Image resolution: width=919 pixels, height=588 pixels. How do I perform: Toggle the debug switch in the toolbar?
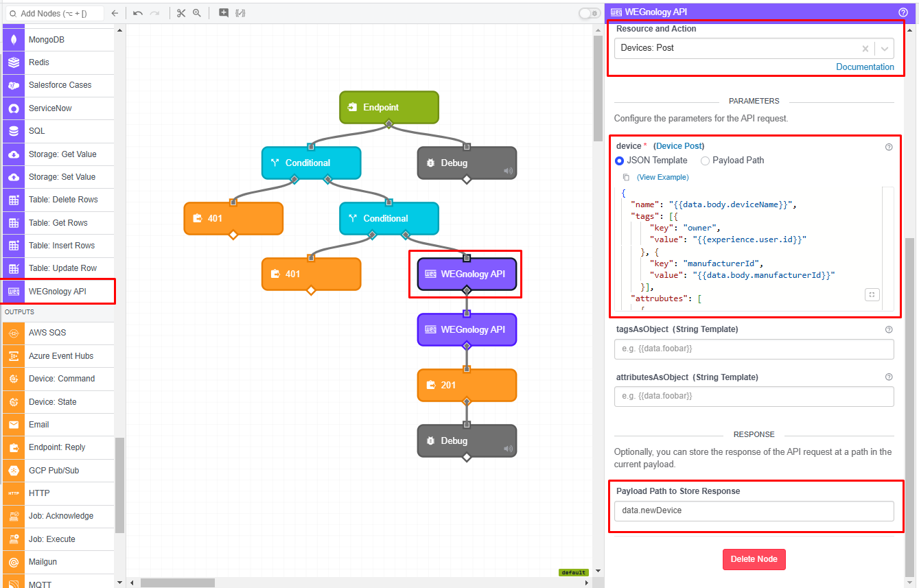tap(589, 13)
